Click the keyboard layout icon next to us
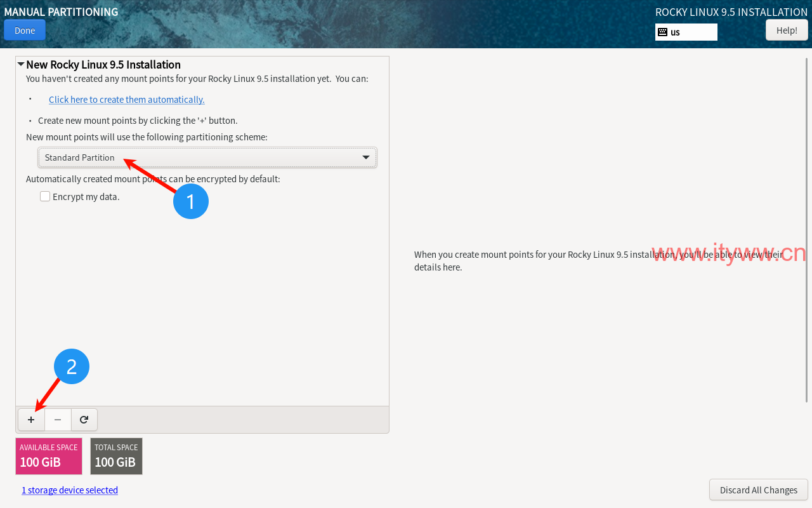The height and width of the screenshot is (508, 812). click(x=662, y=32)
